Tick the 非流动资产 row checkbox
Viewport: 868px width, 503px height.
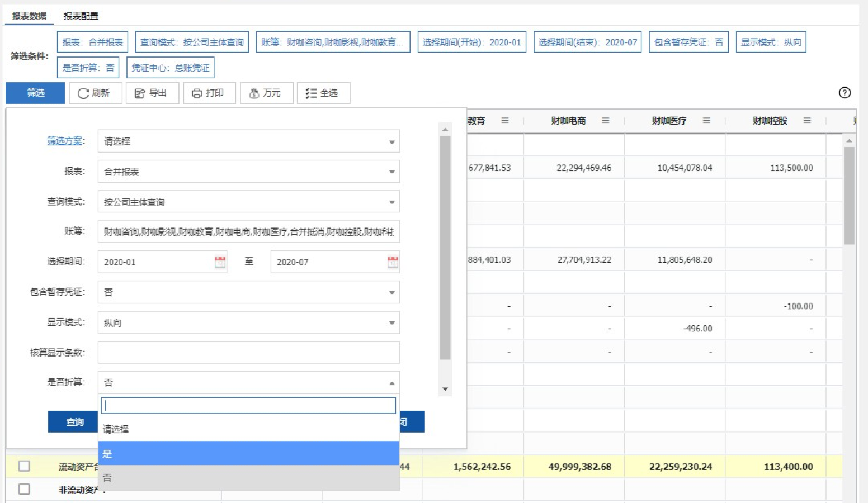tap(24, 489)
